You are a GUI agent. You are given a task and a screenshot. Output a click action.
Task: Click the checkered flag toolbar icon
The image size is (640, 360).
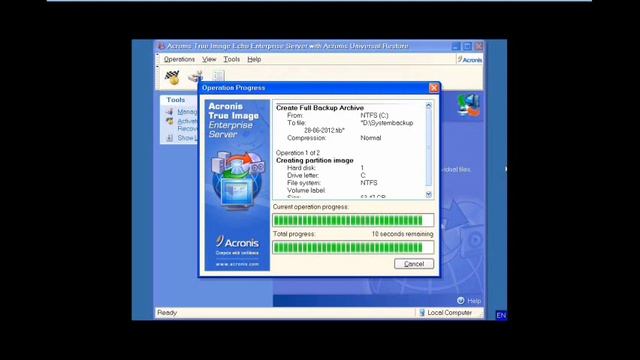(172, 77)
